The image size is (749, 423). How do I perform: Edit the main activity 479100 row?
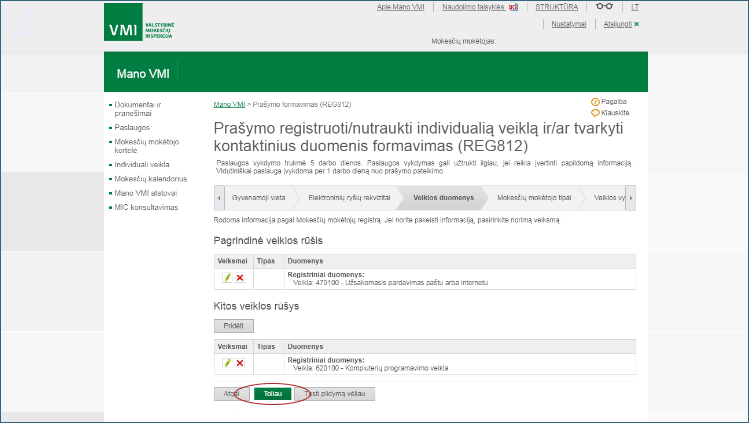(x=227, y=277)
